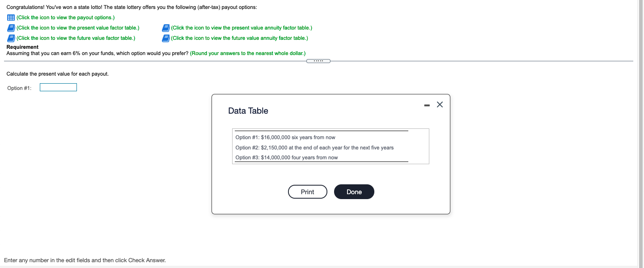The image size is (644, 268).
Task: Open the future value annuity factor table icon
Action: click(166, 38)
